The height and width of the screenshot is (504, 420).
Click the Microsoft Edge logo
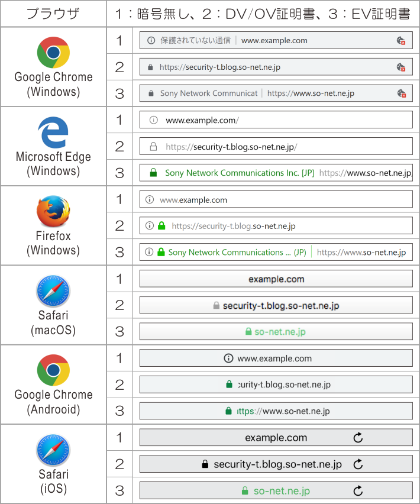(53, 132)
